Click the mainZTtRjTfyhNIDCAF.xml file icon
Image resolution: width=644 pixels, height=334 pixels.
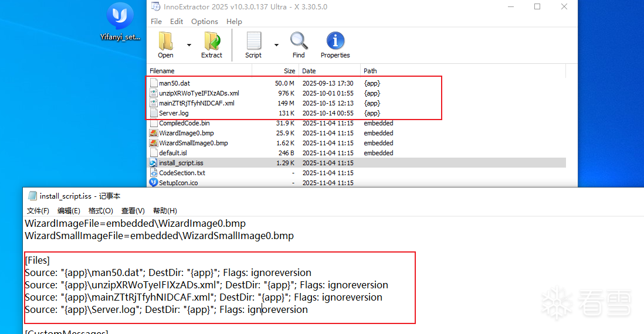pyautogui.click(x=154, y=103)
